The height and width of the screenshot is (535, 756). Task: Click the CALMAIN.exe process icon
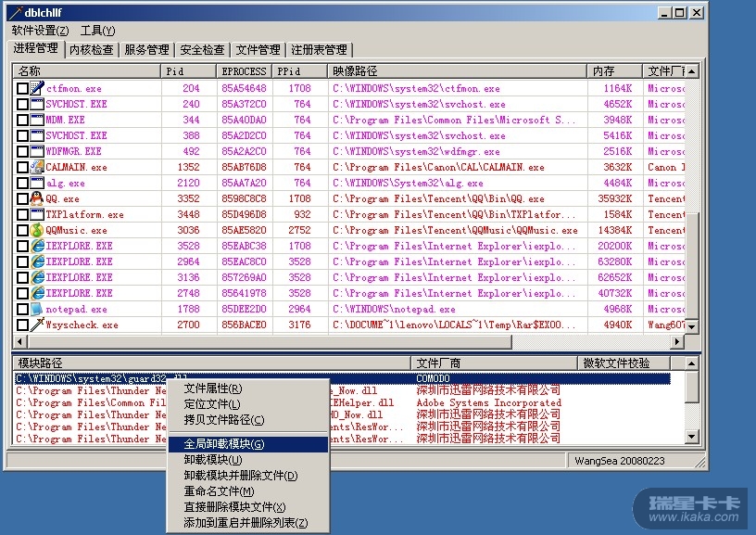(x=37, y=167)
